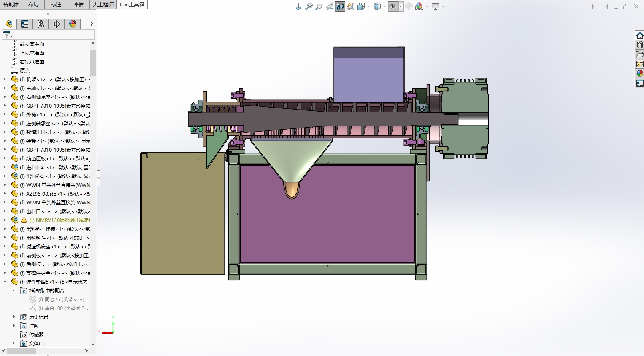Switch to the ConfigurationManager tab
Viewport: 644px width, 356px height.
point(41,24)
